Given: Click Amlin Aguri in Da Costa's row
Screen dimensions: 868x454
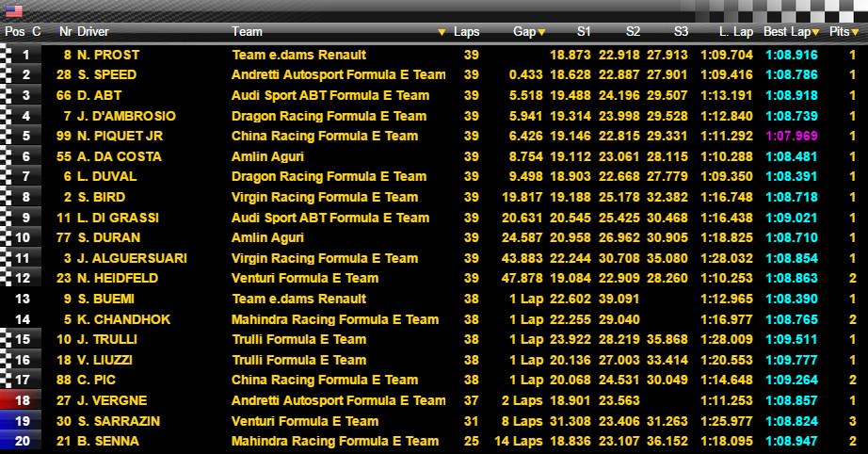Looking at the screenshot, I should (267, 156).
